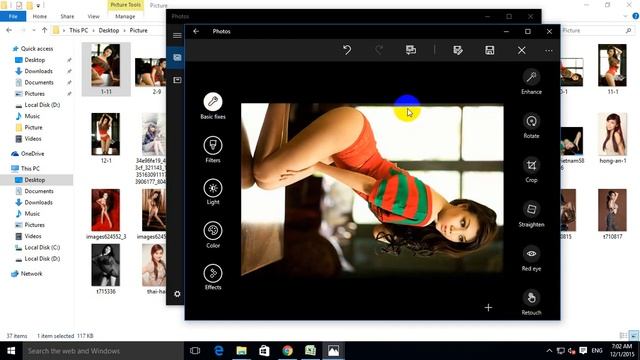
Task: Go back with the Photos back arrow
Action: (x=196, y=31)
